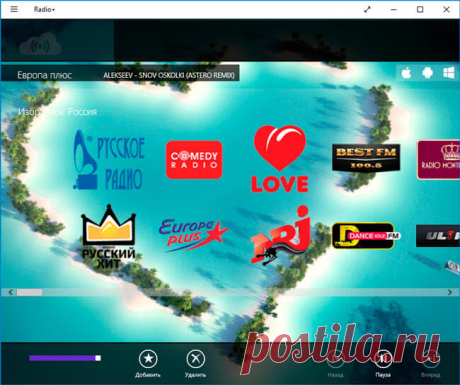Click the Apple platform icon
Viewport: 460px width, 385px height.
click(x=406, y=72)
